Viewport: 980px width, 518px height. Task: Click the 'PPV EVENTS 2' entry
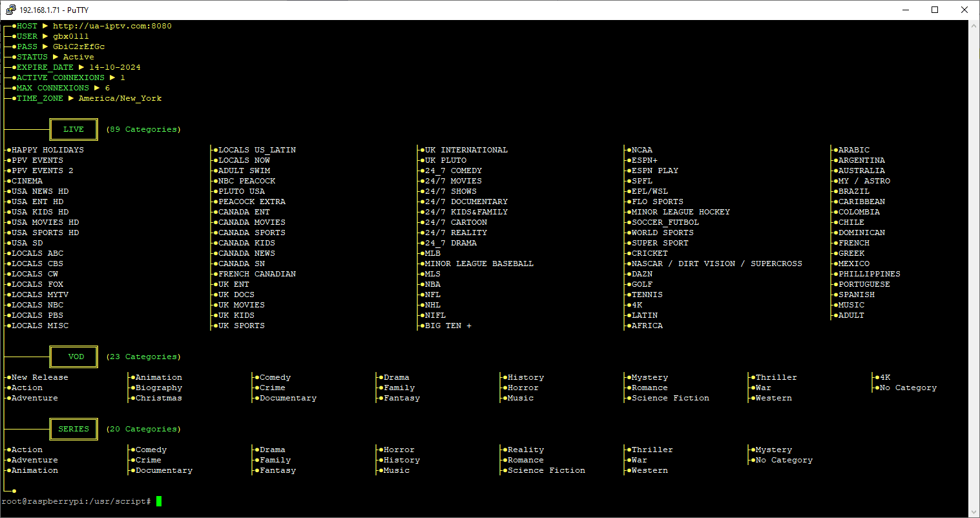click(x=43, y=171)
